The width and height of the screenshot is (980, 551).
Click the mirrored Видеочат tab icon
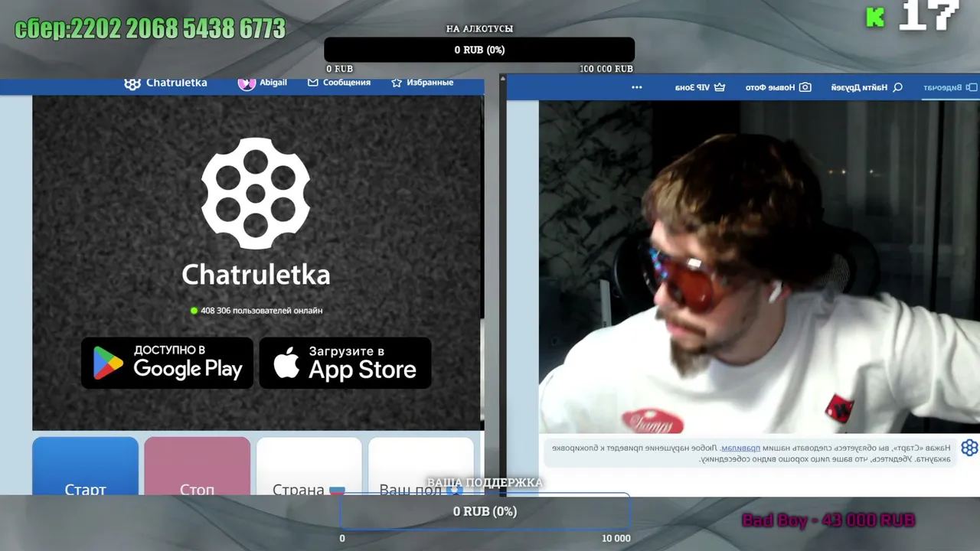972,87
